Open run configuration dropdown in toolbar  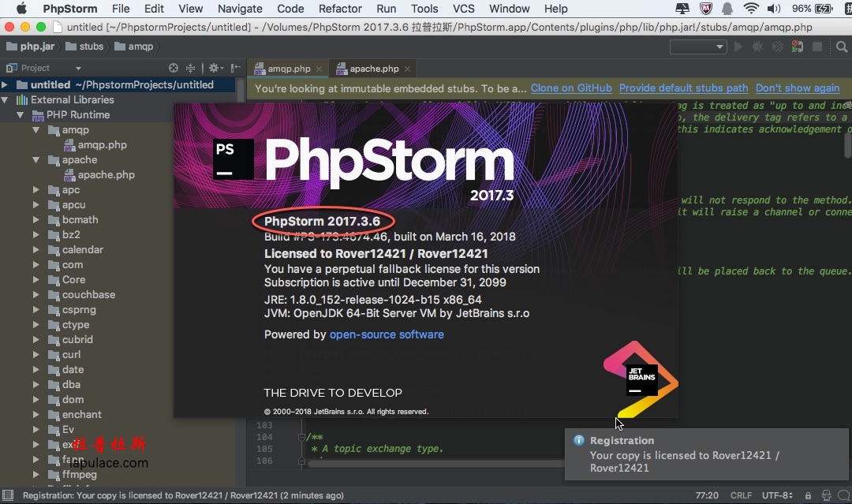[x=698, y=47]
